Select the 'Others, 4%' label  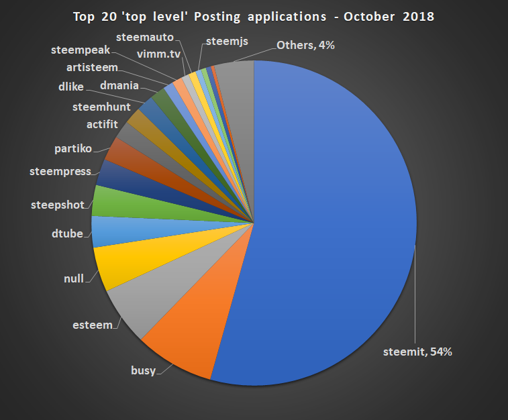[305, 45]
